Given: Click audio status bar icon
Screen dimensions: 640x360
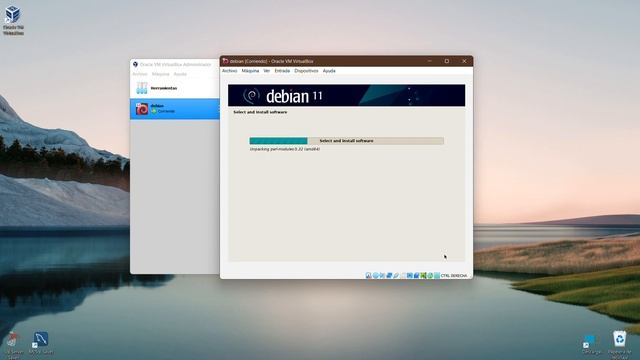Looking at the screenshot, I should coord(382,276).
